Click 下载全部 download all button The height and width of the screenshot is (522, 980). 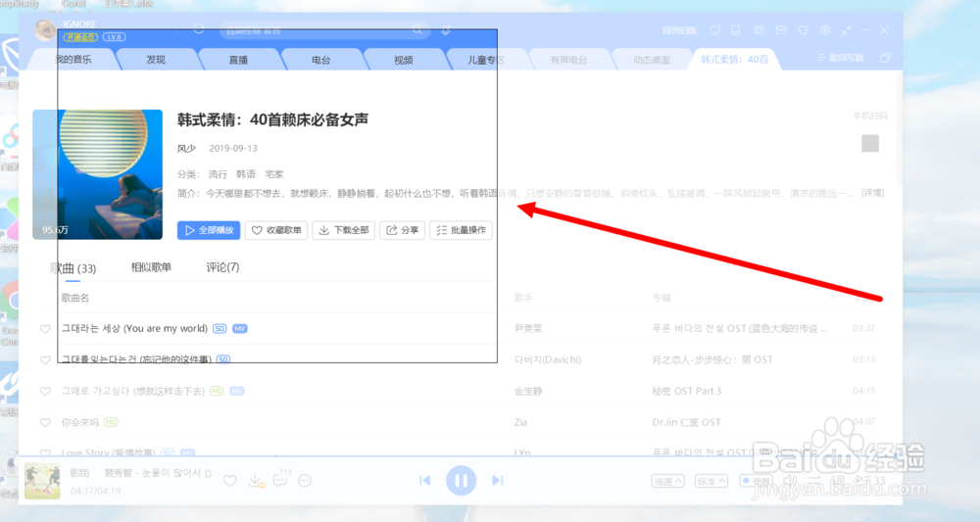point(344,230)
